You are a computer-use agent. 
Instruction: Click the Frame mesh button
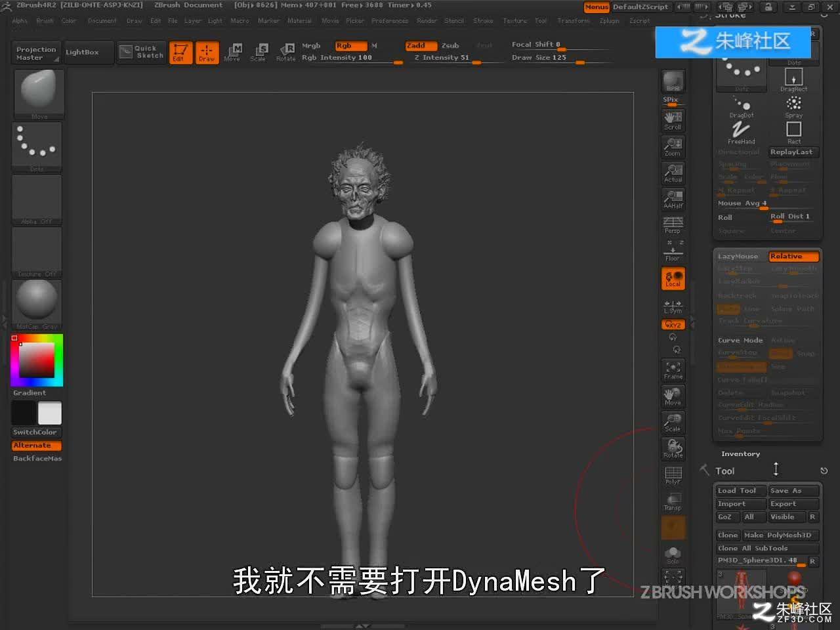pos(673,369)
